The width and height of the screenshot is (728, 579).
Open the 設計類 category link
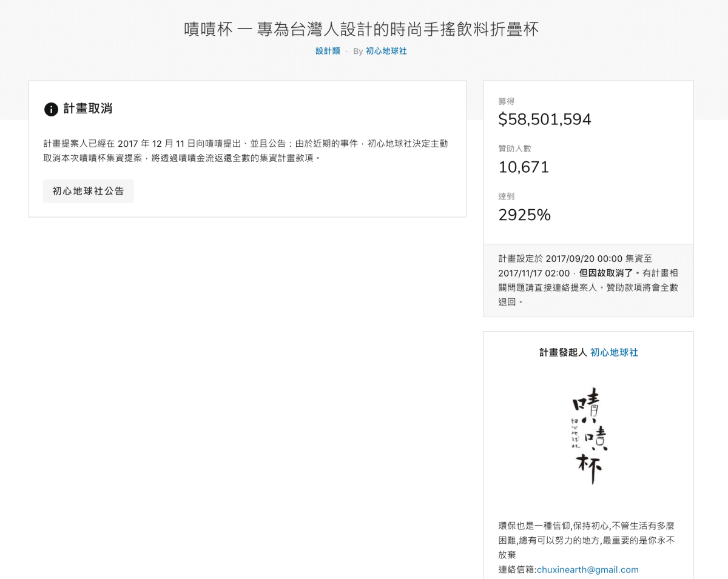(x=328, y=52)
